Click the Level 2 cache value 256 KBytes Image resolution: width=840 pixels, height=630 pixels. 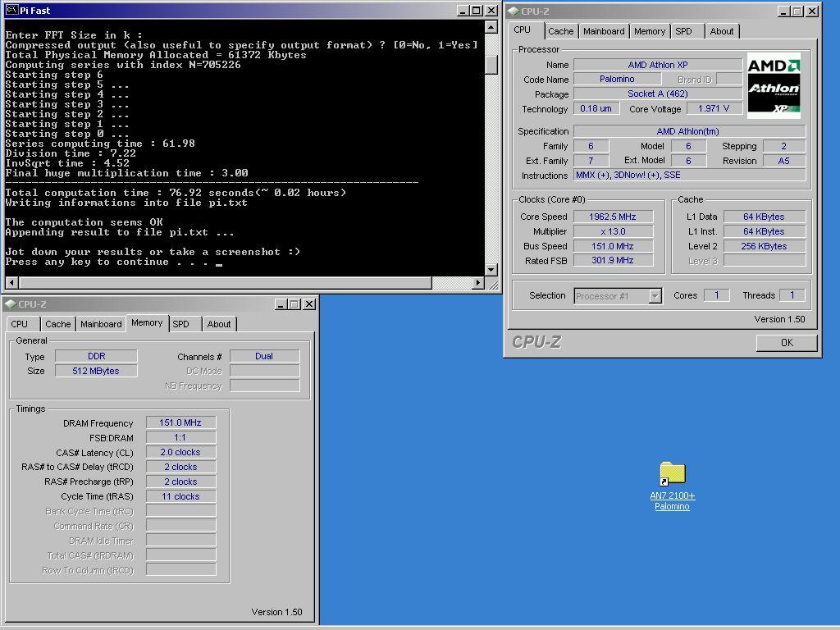pos(765,246)
